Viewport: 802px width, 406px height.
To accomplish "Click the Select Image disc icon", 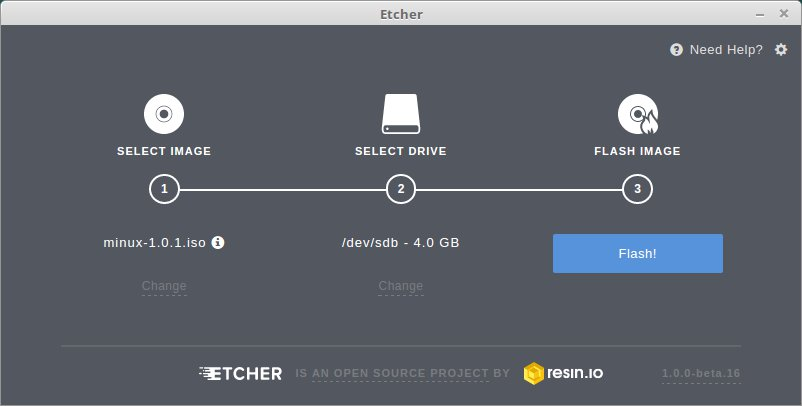I will [x=164, y=114].
